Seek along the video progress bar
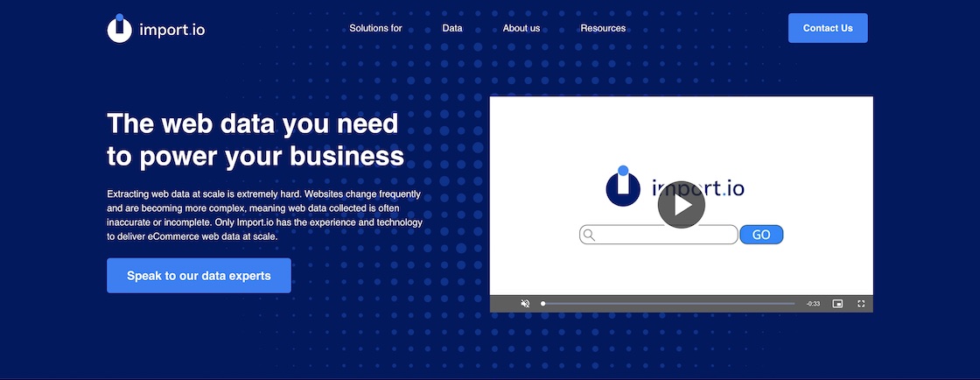Screen dimensions: 980x380 (x=668, y=304)
